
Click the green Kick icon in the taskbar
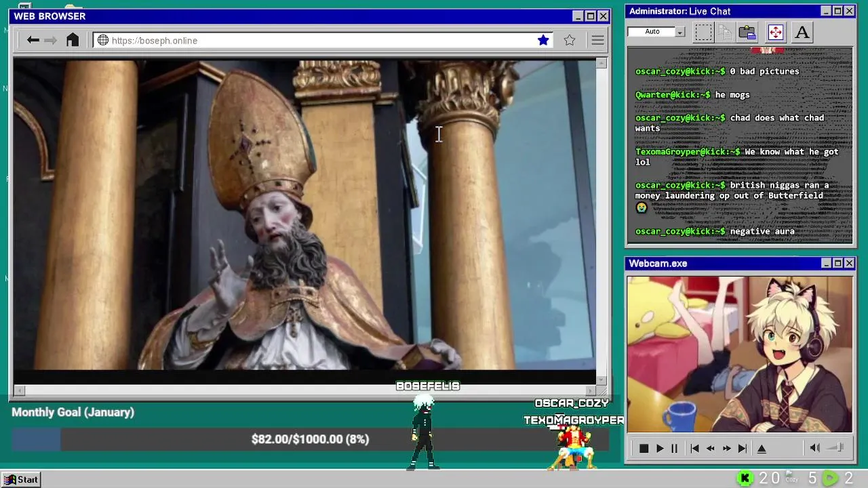click(745, 479)
